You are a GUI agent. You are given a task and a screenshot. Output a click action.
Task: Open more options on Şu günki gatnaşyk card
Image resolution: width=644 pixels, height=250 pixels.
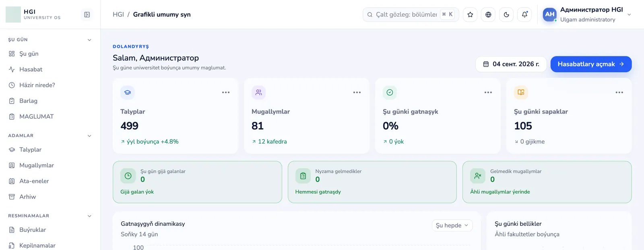pos(488,92)
